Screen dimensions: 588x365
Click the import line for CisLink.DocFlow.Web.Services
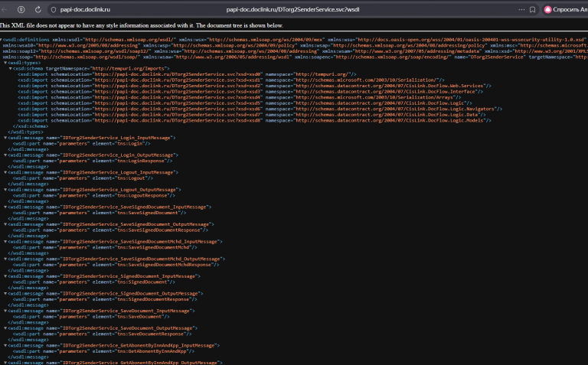tap(254, 86)
